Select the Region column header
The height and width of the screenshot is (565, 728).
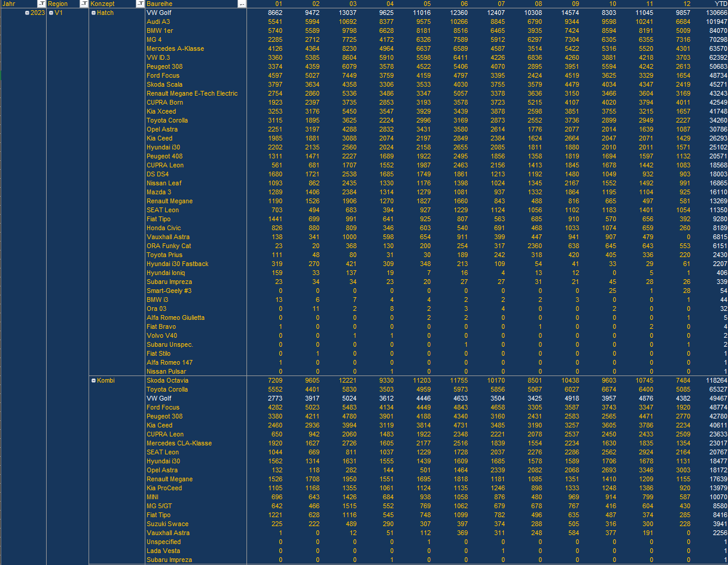[x=58, y=4]
